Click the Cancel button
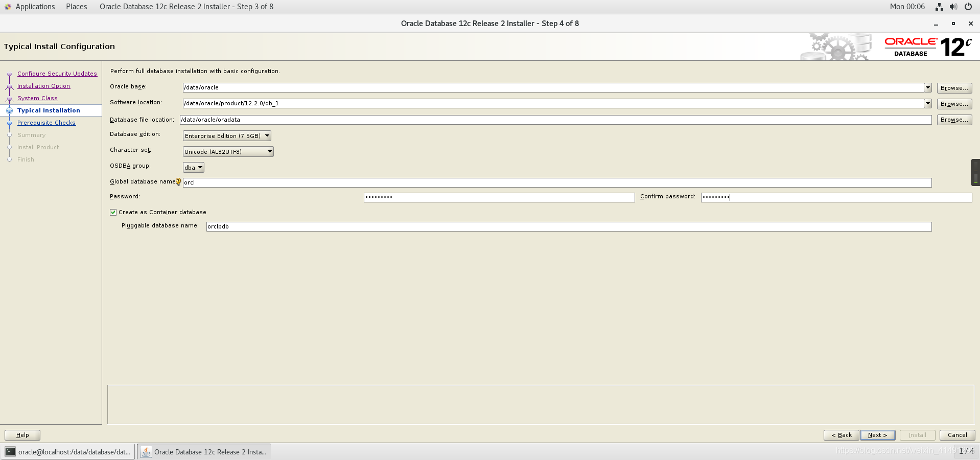Screen dimensions: 980x460 coord(957,435)
